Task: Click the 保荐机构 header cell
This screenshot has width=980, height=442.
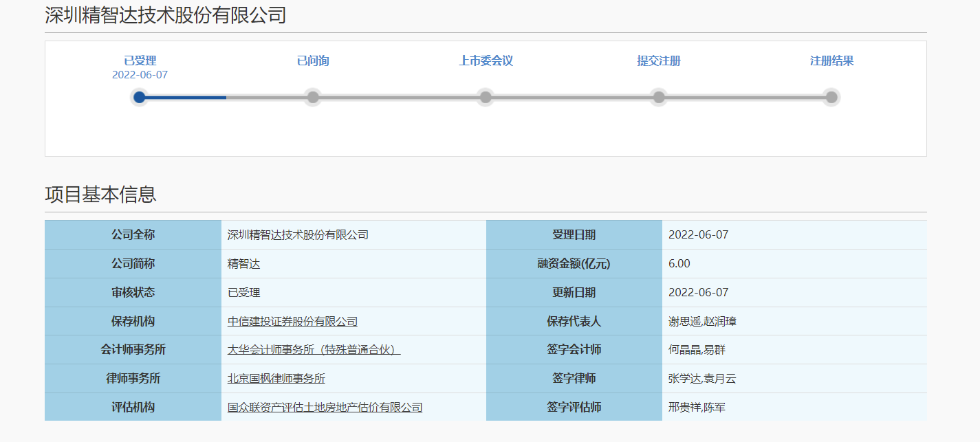Action: point(133,321)
